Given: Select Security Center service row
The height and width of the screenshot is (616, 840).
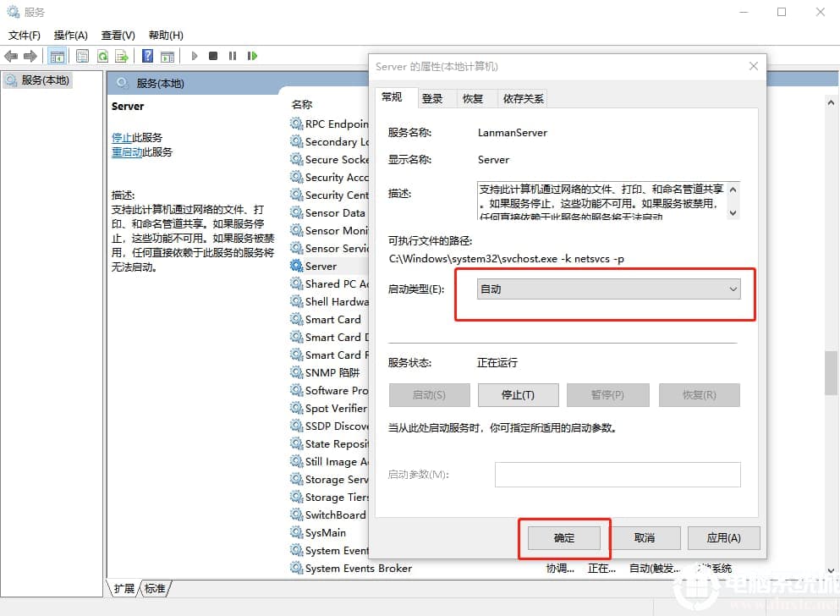Looking at the screenshot, I should 329,195.
